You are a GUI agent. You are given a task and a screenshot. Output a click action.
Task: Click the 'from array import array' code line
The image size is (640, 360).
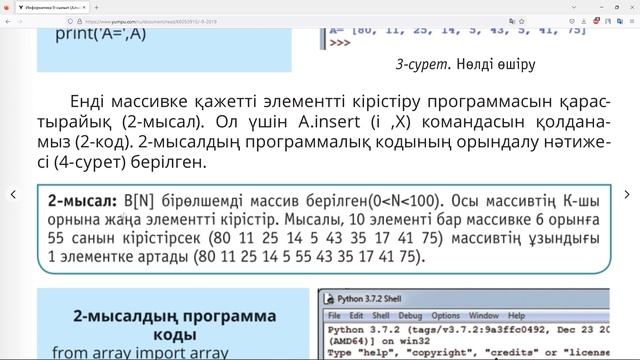coord(140,353)
